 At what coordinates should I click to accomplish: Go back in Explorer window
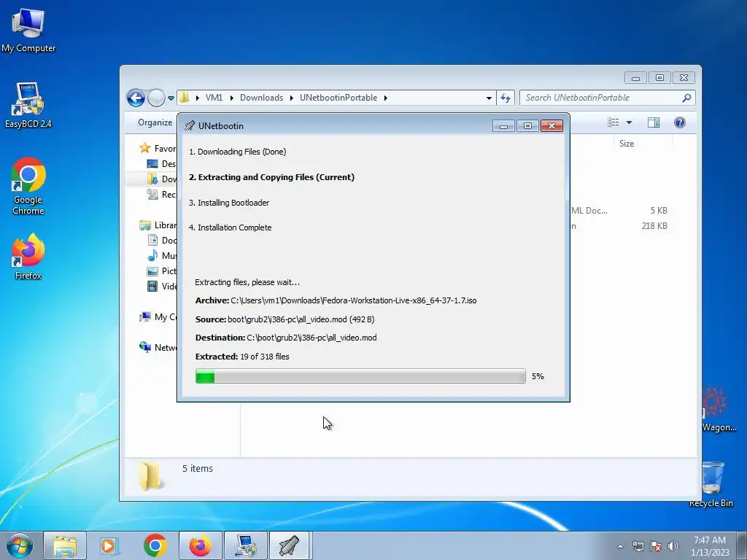click(136, 98)
